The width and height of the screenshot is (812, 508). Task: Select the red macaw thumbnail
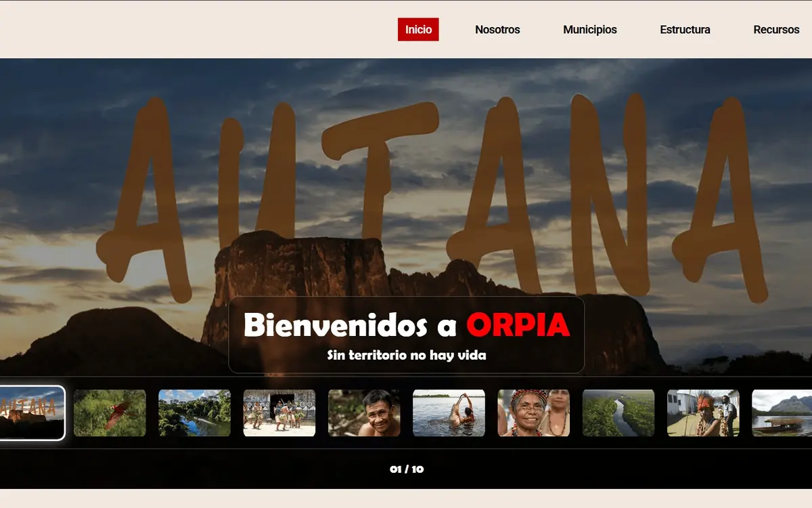coord(110,413)
